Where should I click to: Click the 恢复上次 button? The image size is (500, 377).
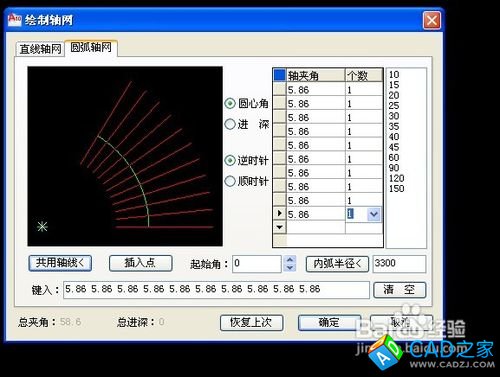tap(251, 323)
